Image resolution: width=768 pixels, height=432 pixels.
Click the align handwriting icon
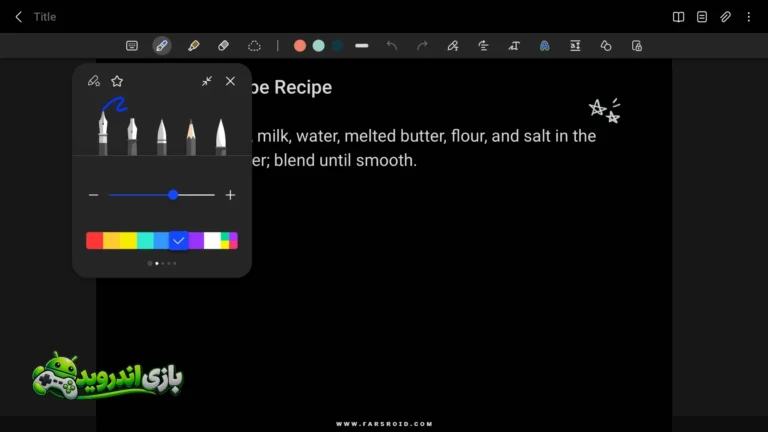click(483, 46)
